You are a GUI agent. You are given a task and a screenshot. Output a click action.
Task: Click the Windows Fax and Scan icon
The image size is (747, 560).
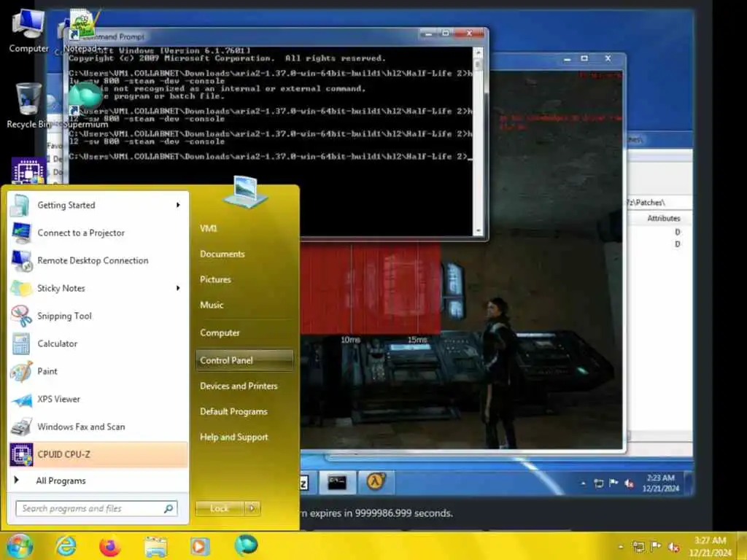21,427
